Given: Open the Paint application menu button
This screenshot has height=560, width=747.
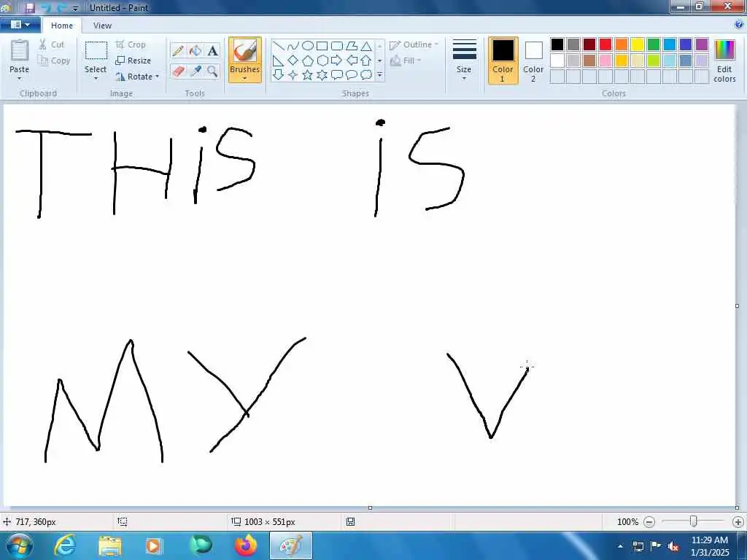Looking at the screenshot, I should (20, 25).
